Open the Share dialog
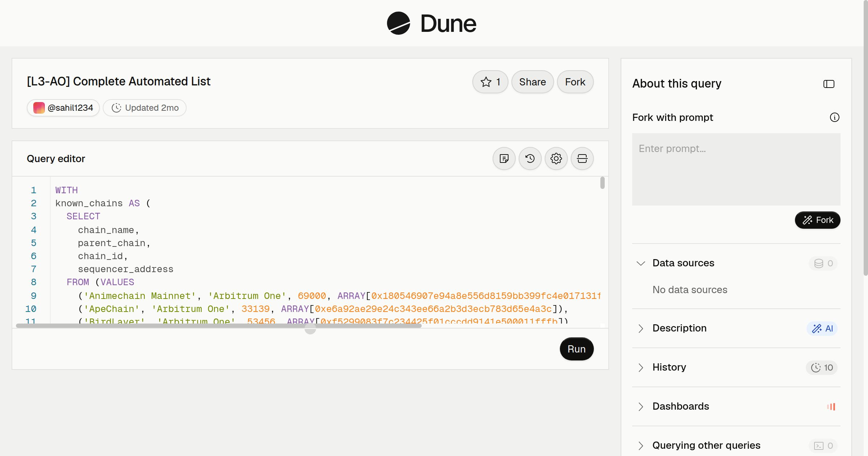The width and height of the screenshot is (868, 456). (532, 82)
